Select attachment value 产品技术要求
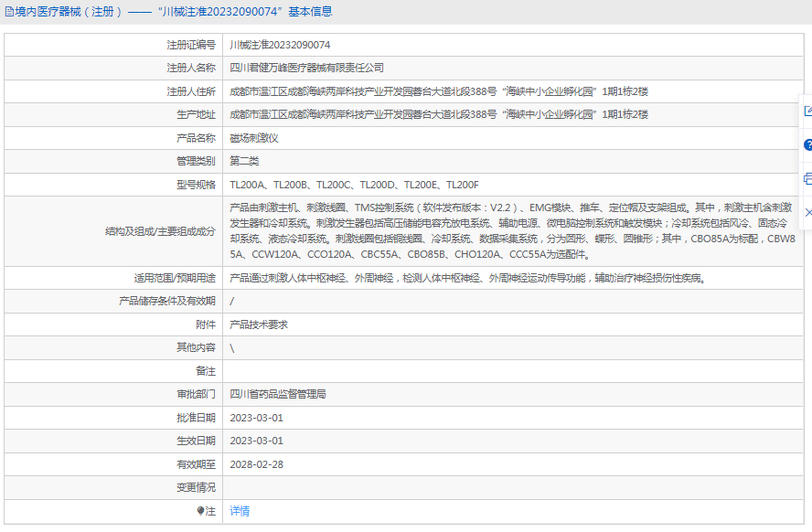 (259, 325)
